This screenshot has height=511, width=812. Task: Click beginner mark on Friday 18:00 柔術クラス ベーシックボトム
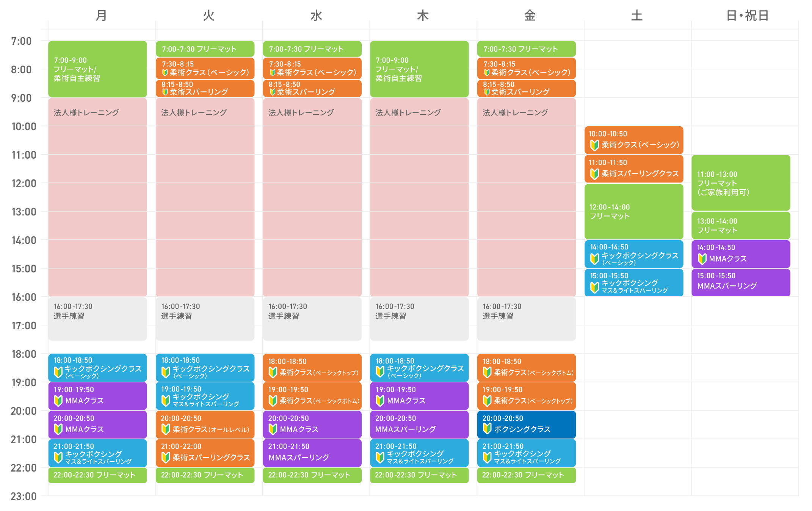click(487, 373)
